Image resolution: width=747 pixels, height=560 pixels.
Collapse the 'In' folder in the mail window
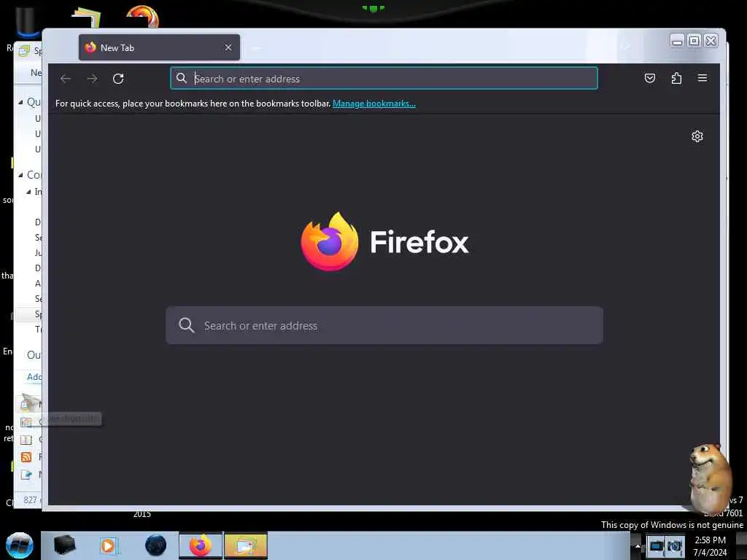(28, 192)
